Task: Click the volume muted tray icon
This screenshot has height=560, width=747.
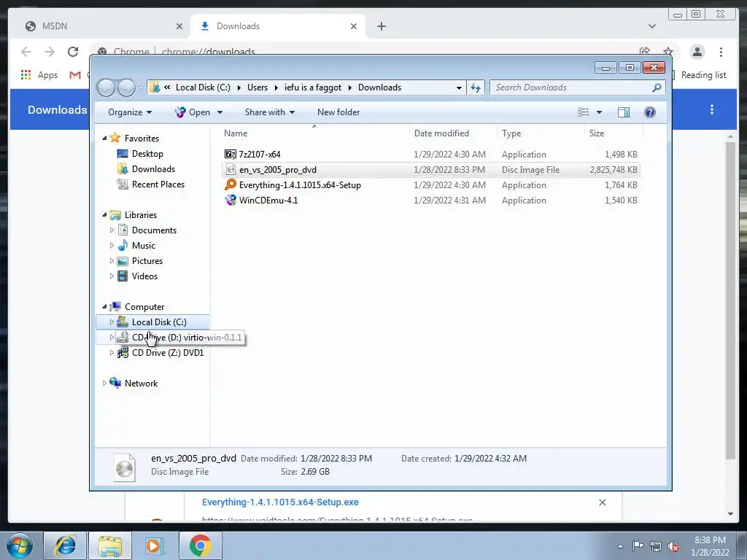Action: pos(673,546)
